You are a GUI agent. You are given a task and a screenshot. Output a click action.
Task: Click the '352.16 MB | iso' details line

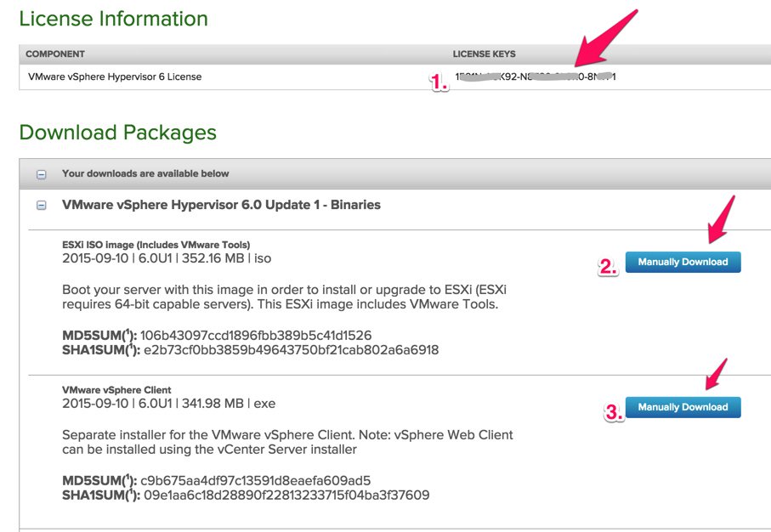[x=167, y=258]
